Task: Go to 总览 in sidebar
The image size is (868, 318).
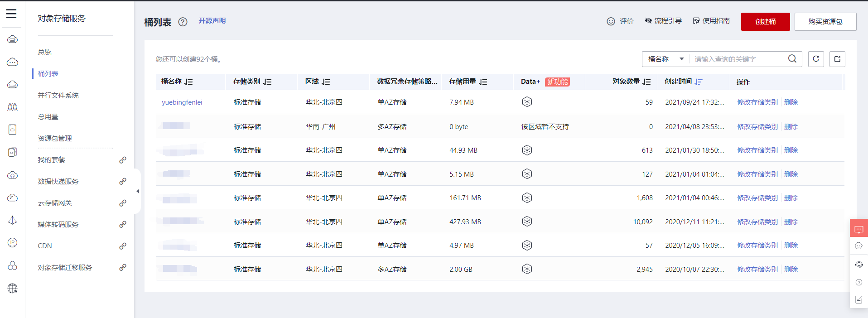Action: 44,53
